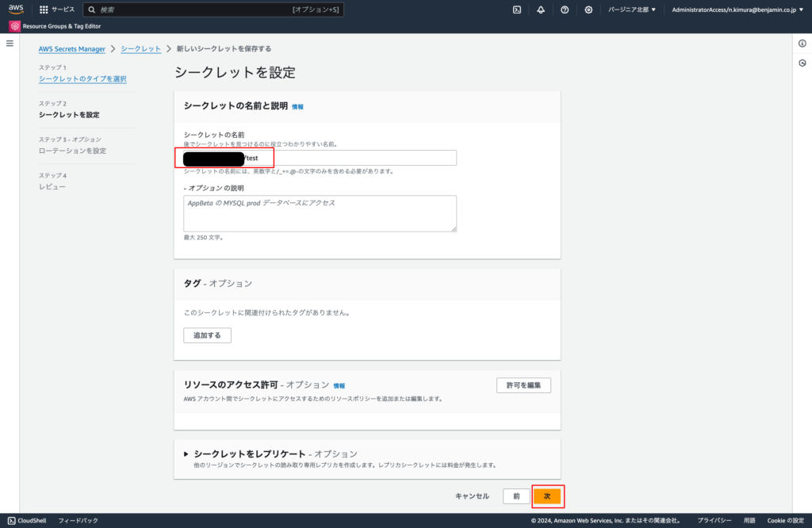Click the AWS logo home icon
This screenshot has width=812, height=528.
[x=17, y=10]
